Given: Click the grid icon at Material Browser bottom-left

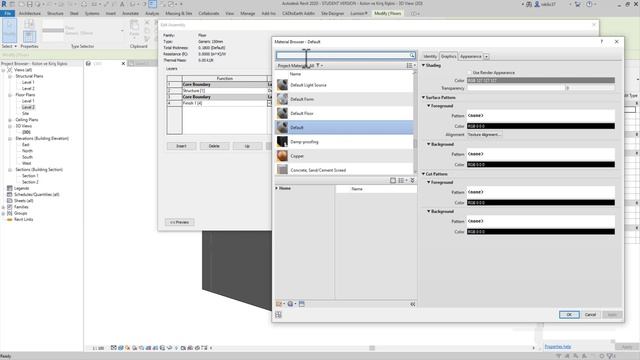Looking at the screenshot, I should pyautogui.click(x=278, y=315).
